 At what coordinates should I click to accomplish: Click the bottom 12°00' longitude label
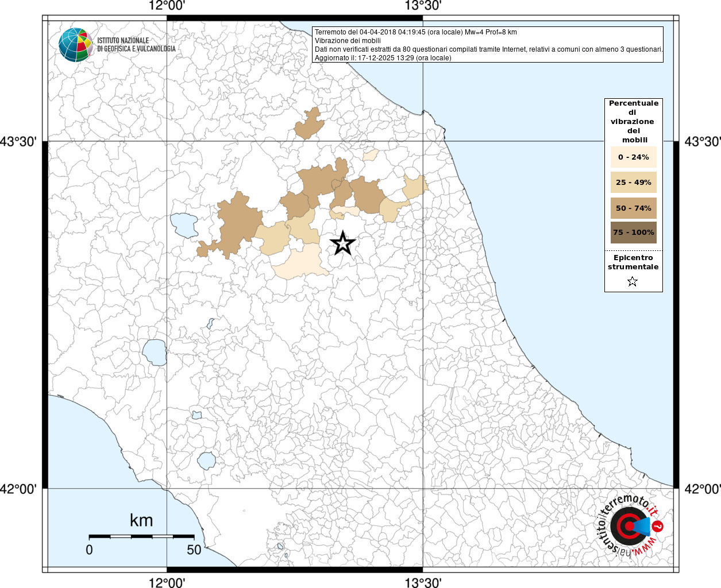(167, 582)
